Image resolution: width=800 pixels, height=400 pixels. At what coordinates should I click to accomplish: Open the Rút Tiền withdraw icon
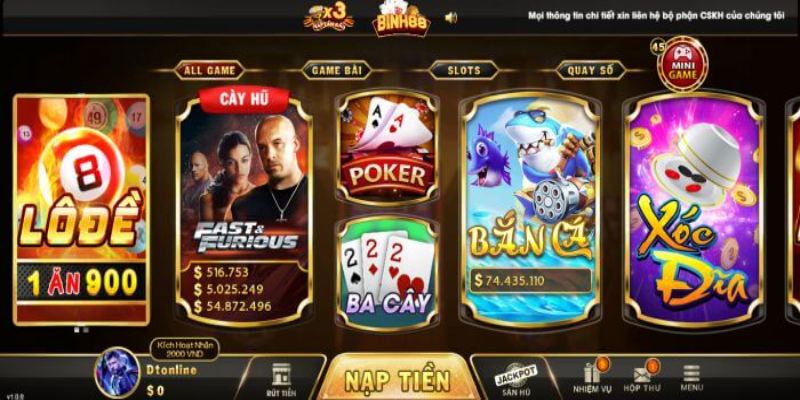[281, 380]
